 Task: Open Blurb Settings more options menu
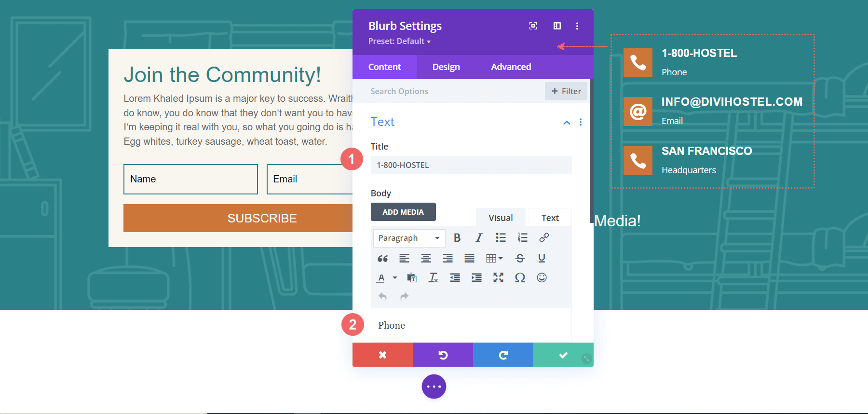(x=577, y=26)
